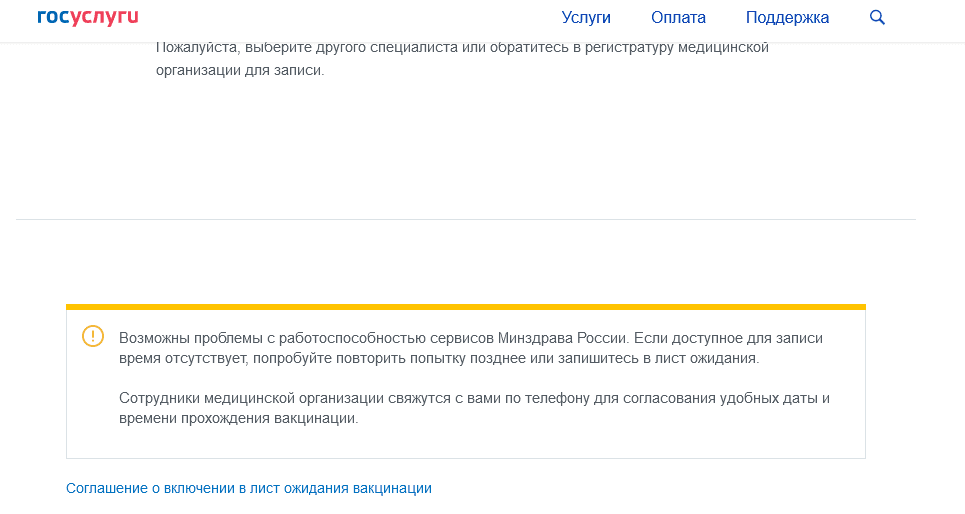The height and width of the screenshot is (514, 965).
Task: Click the horizontal divider line below the top text
Action: point(465,219)
